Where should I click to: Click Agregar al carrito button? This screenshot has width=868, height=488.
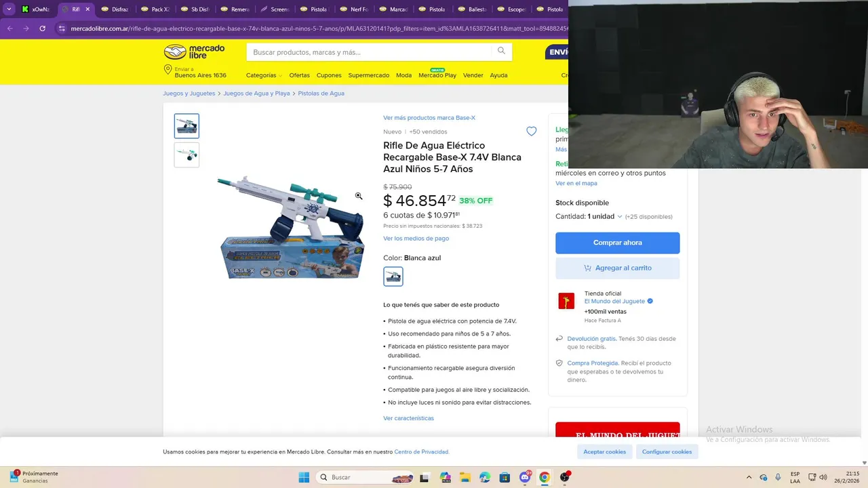(618, 268)
